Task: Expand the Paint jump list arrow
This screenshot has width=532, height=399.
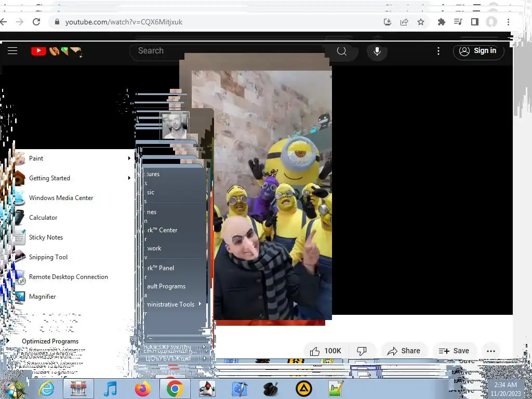Action: [129, 158]
